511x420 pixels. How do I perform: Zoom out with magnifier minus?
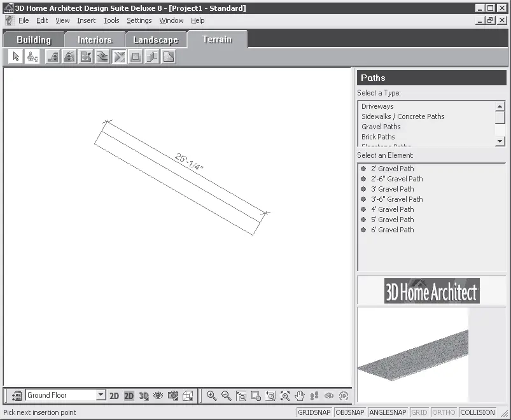point(226,396)
